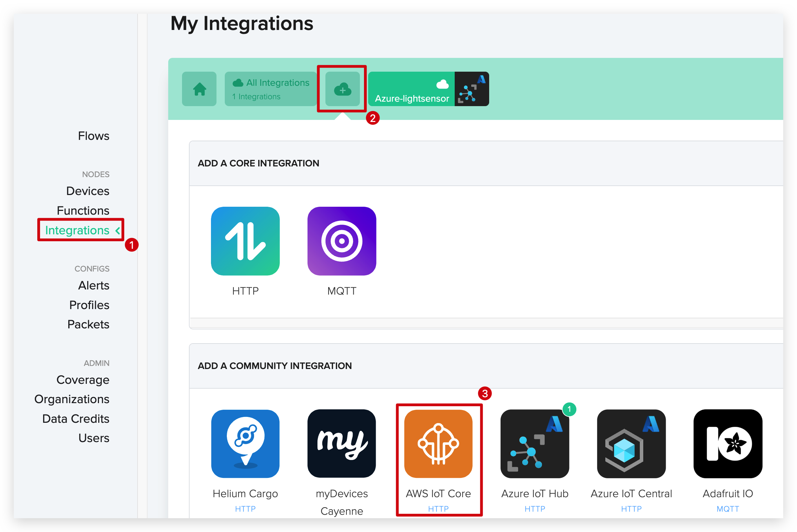Open All Integrations tab

click(270, 89)
